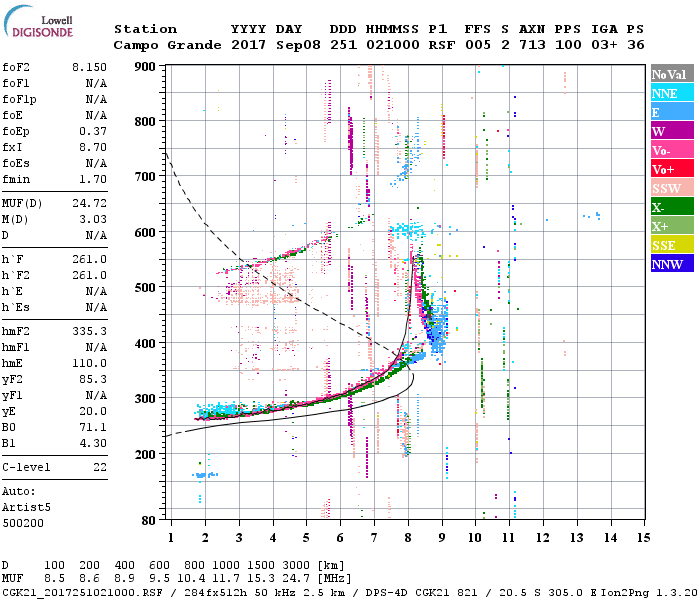Click the 500200 text under Artist5
The image size is (700, 600).
(23, 523)
